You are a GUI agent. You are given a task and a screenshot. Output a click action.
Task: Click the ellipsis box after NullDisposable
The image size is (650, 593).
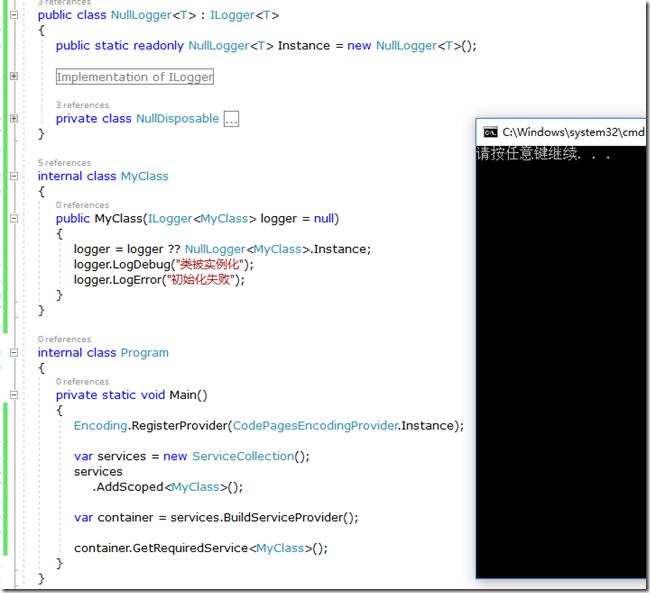coord(231,119)
